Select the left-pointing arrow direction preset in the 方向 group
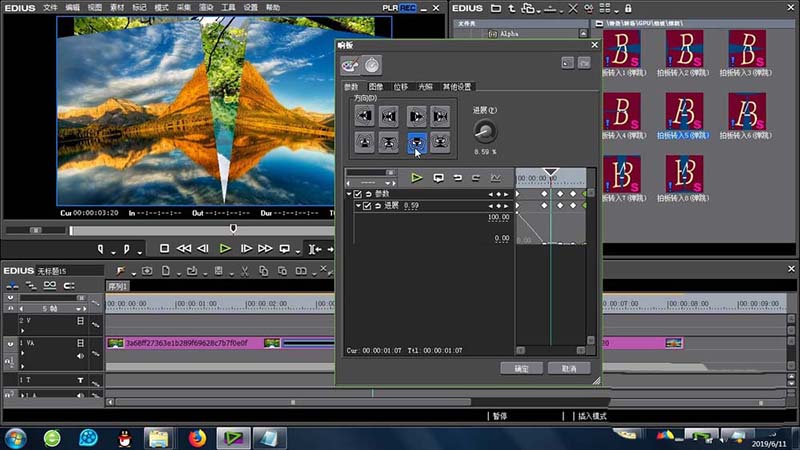This screenshot has width=800, height=450. 364,116
